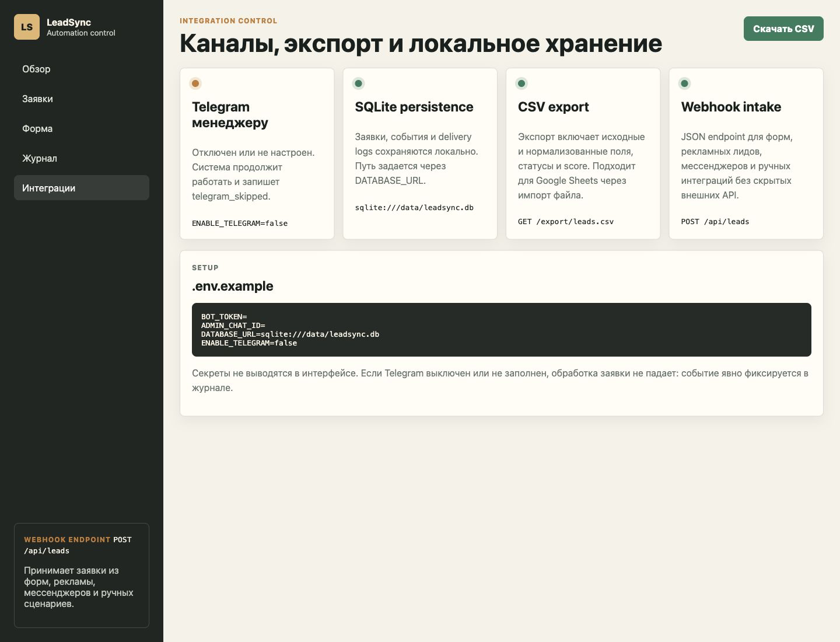Click SQLite description about DATABASE_URL
This screenshot has width=840, height=642.
coord(416,159)
